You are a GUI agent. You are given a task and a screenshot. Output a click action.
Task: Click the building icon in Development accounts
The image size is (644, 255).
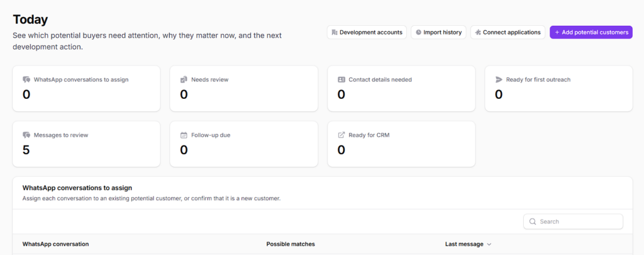click(335, 32)
